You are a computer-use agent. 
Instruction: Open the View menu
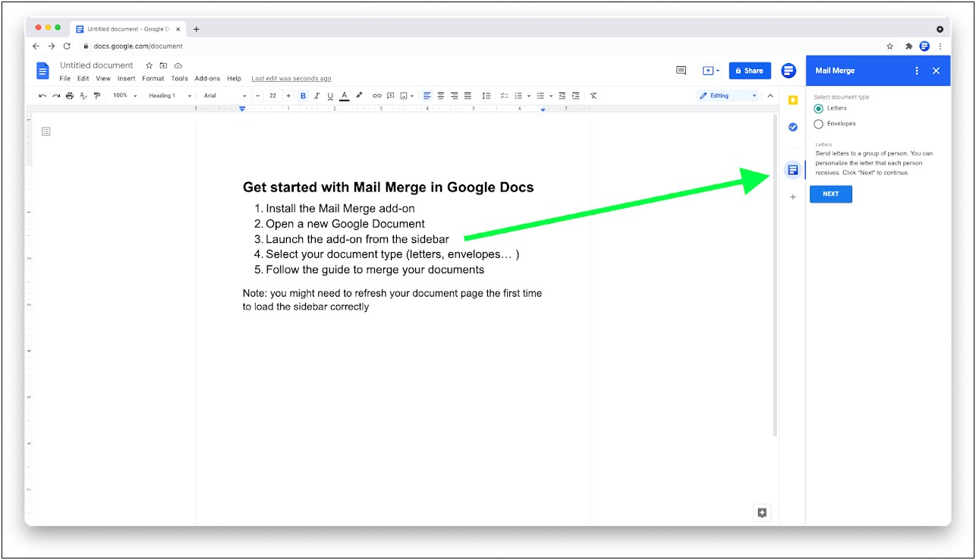click(103, 78)
